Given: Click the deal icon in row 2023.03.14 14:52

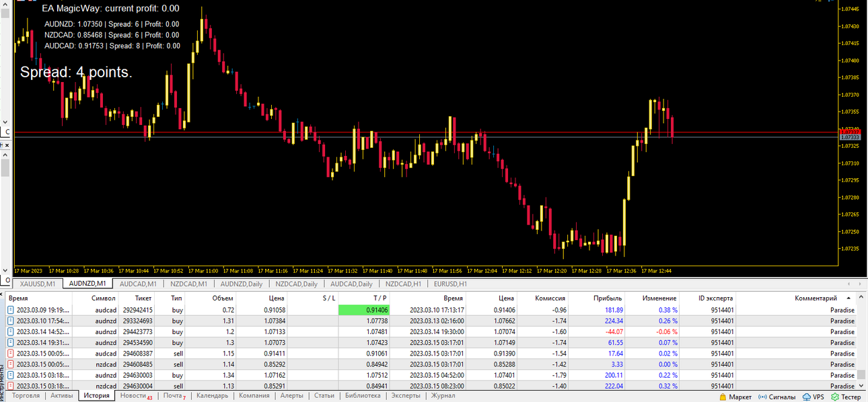Looking at the screenshot, I should [11, 331].
